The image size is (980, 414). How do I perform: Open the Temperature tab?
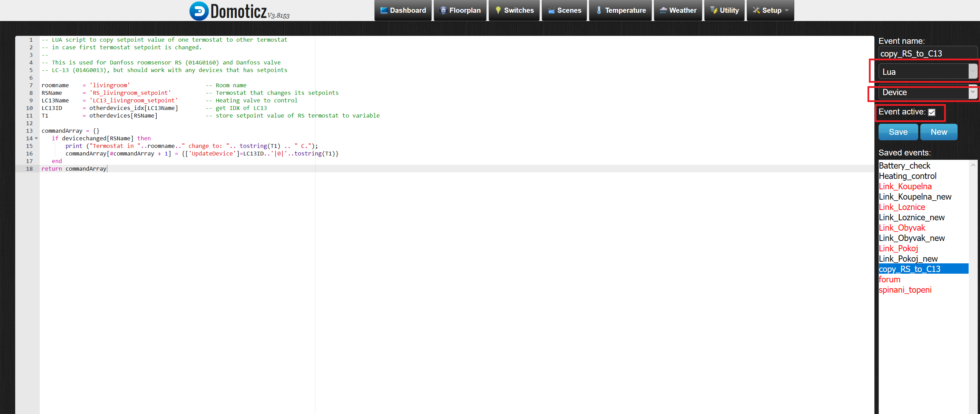[620, 10]
